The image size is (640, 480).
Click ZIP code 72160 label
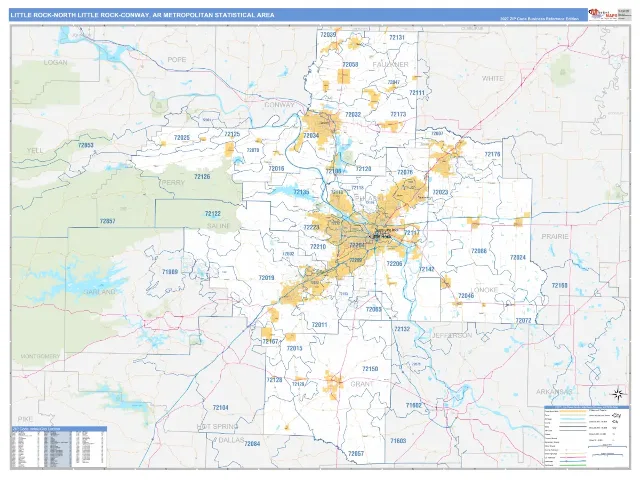[x=560, y=285]
